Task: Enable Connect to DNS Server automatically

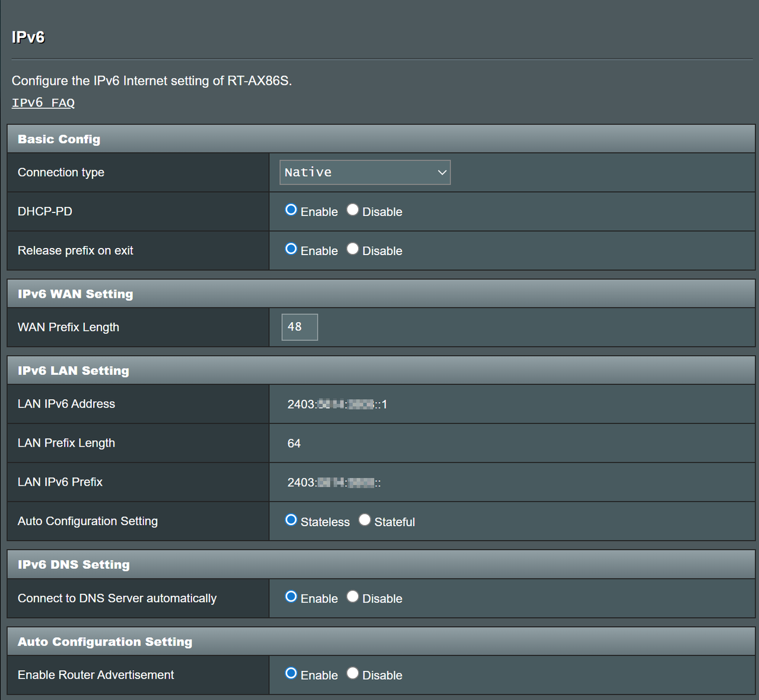Action: click(291, 596)
